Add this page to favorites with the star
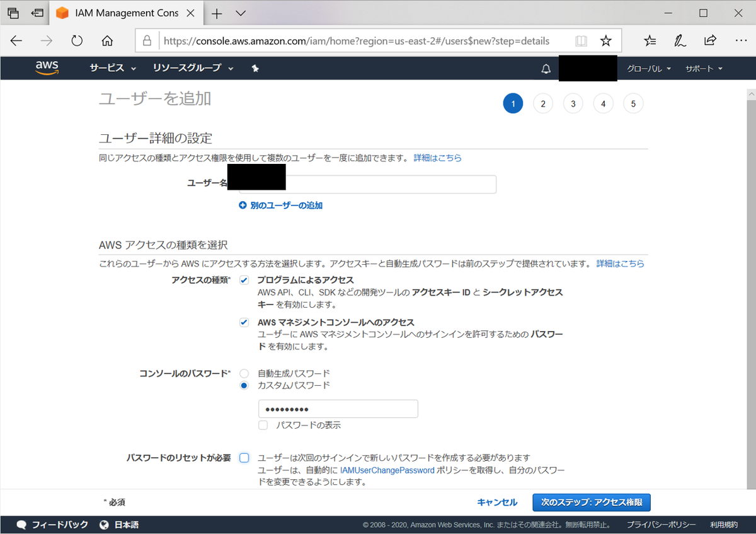Image resolution: width=756 pixels, height=534 pixels. [x=606, y=40]
